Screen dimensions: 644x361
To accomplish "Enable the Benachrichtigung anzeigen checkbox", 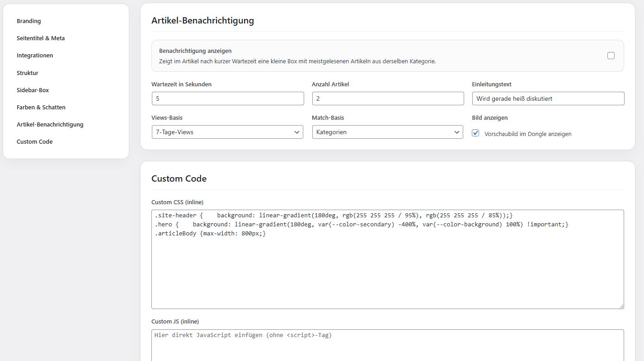I will click(x=611, y=56).
